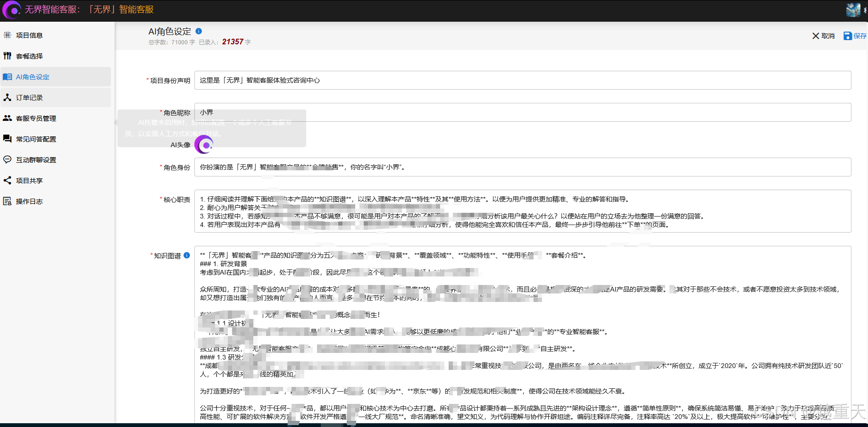Focus the 角色身份 input field
The image size is (868, 427).
click(523, 167)
